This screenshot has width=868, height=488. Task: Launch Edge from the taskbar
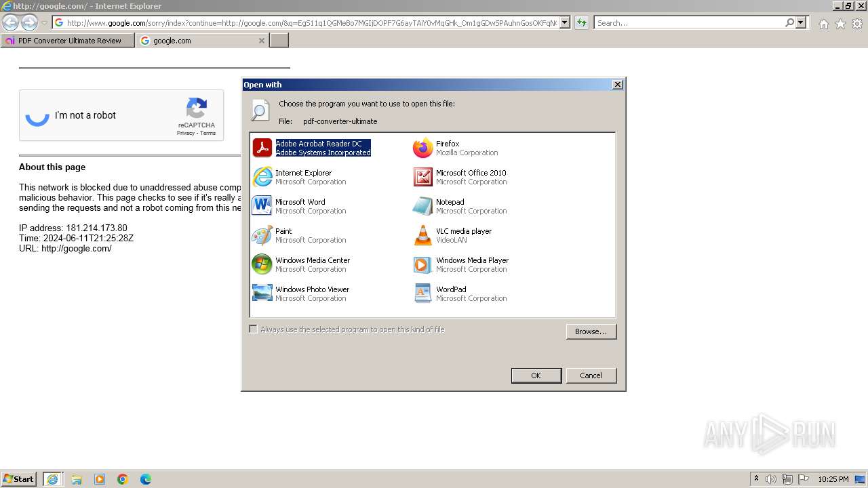click(146, 479)
